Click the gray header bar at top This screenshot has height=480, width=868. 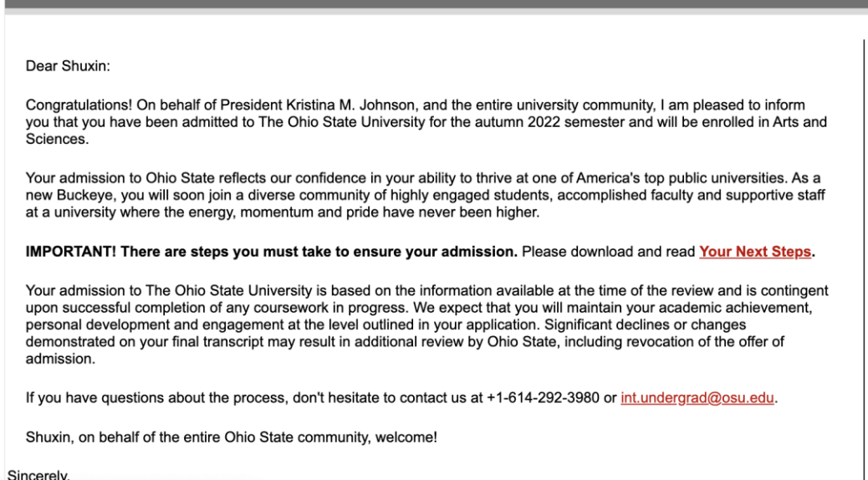click(434, 4)
